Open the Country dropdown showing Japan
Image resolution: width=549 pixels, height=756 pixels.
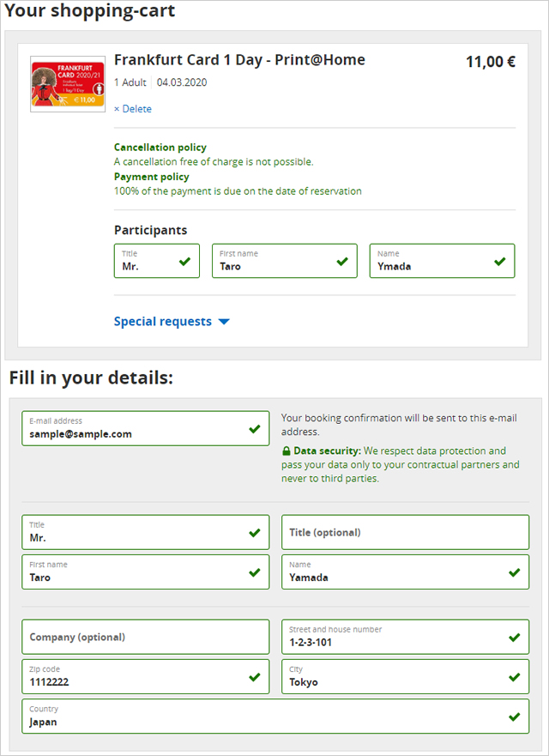click(275, 717)
